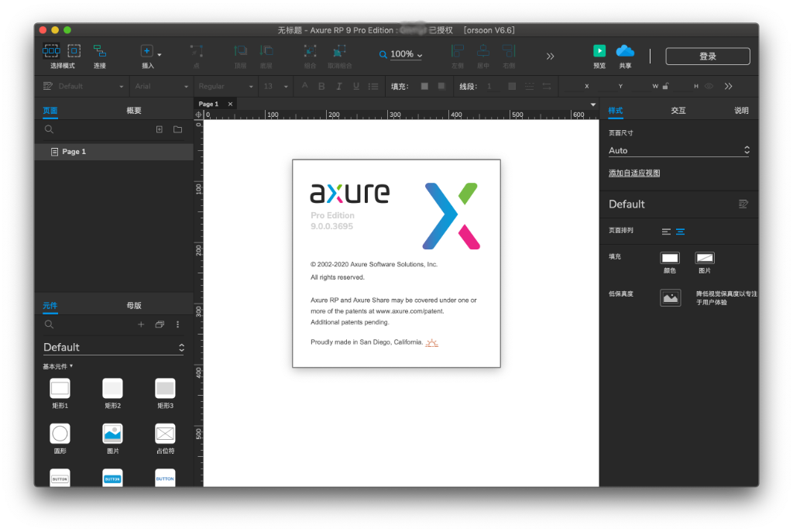
Task: Click the X position field
Action: [x=575, y=87]
